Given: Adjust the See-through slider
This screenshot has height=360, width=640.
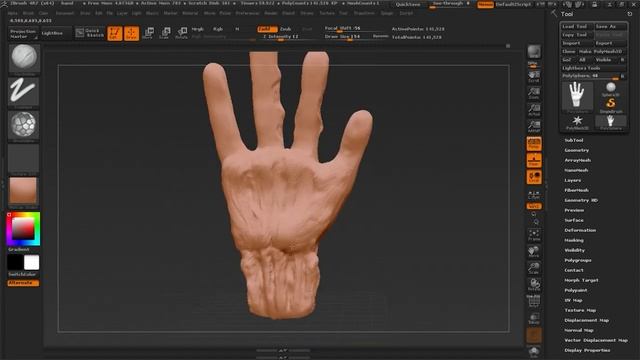Looking at the screenshot, I should (x=451, y=4).
